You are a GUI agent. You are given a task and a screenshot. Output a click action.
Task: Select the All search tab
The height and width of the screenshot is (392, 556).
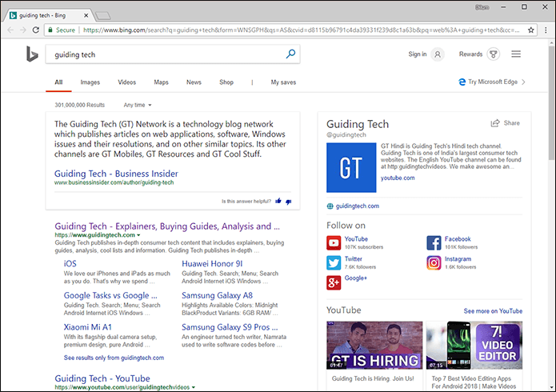click(x=58, y=82)
